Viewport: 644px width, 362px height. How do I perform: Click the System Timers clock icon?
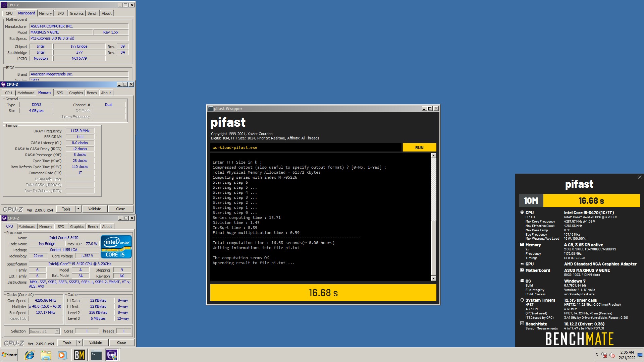point(522,300)
